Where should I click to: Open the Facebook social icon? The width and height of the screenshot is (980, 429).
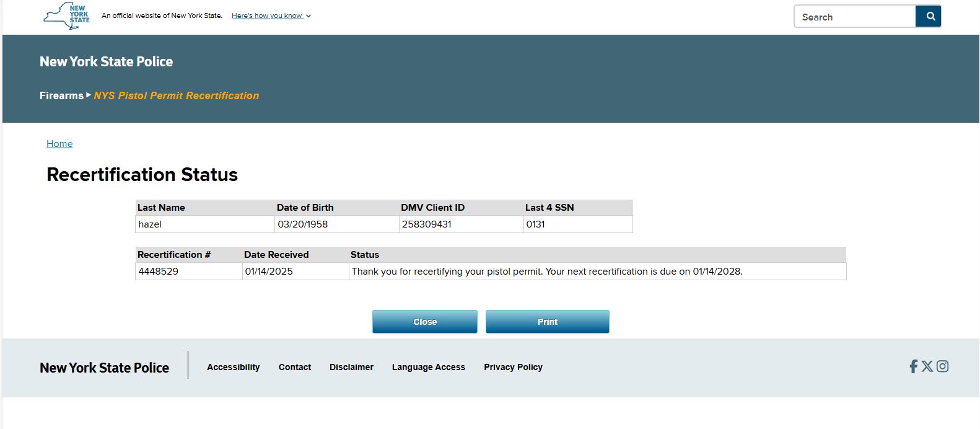point(913,366)
